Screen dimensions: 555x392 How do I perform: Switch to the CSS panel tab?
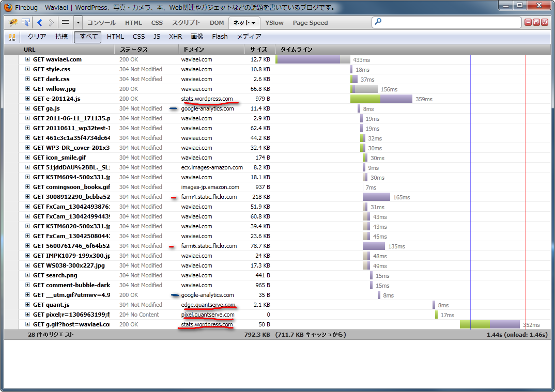tap(157, 23)
